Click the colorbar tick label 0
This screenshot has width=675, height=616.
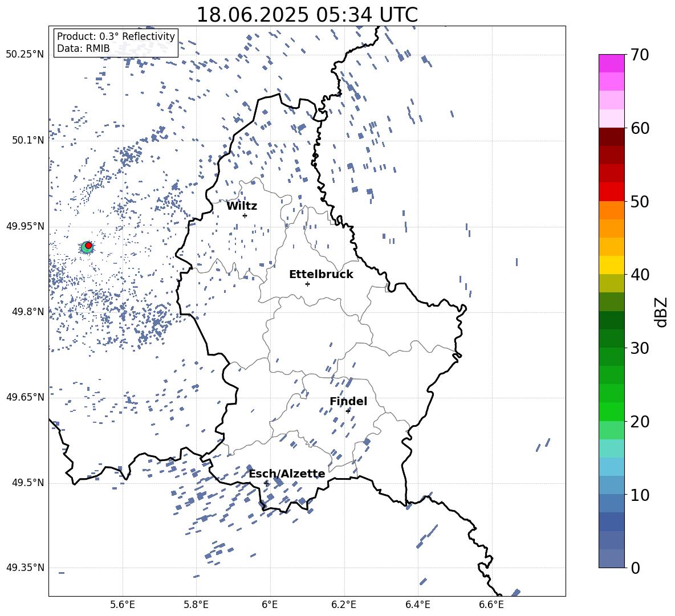point(636,568)
